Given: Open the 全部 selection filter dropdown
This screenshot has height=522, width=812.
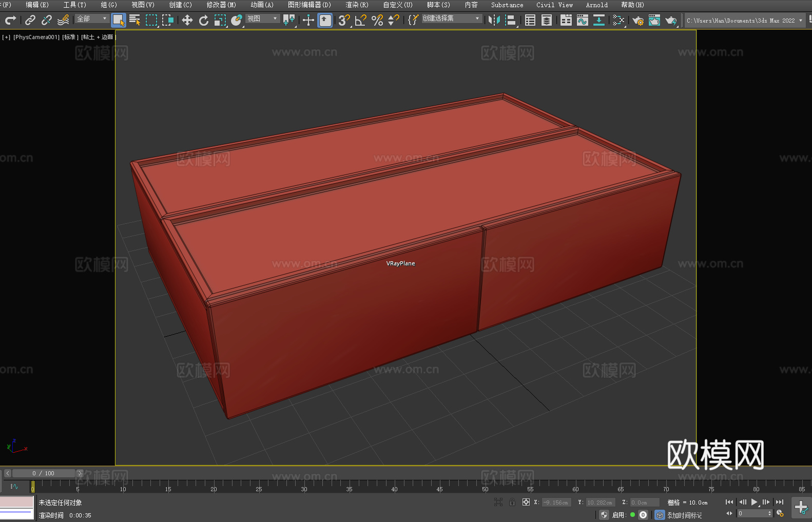Looking at the screenshot, I should point(92,18).
